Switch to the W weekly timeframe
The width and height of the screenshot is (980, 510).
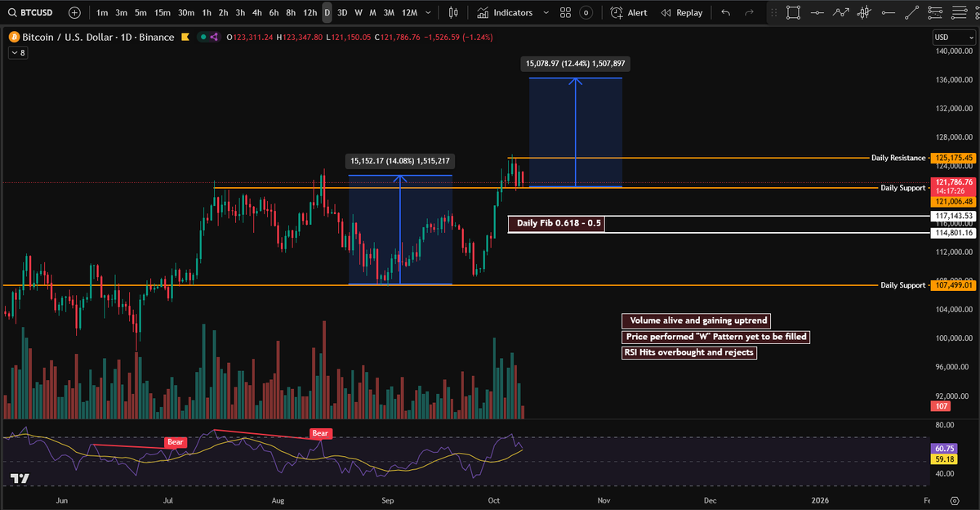pyautogui.click(x=359, y=12)
